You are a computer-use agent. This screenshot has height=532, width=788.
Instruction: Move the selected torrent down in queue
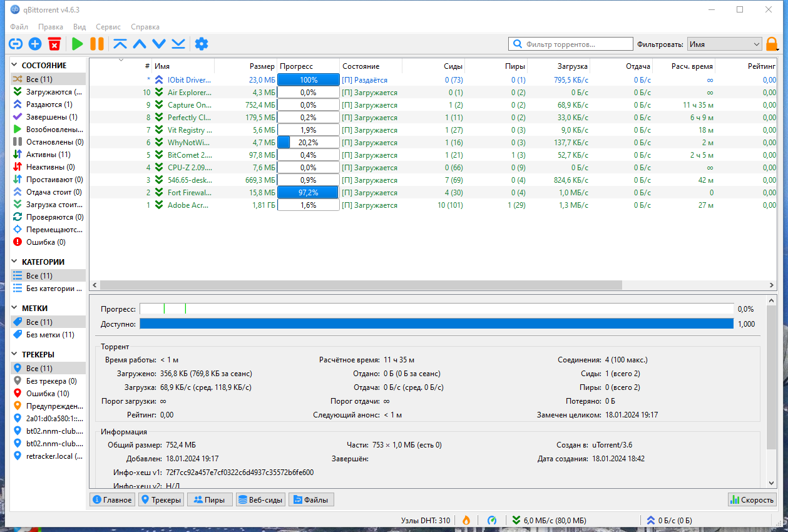[x=158, y=44]
